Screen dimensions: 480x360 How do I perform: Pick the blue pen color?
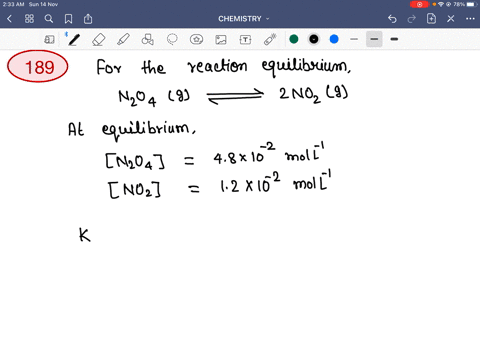(x=334, y=39)
